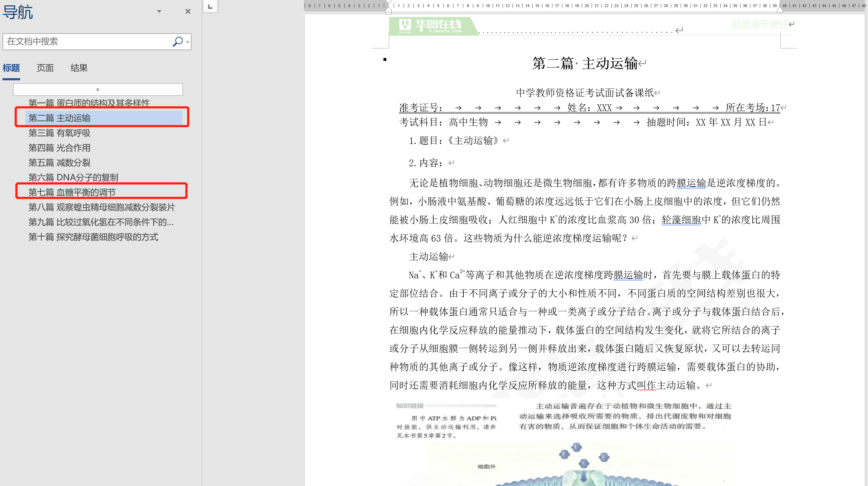Switch to the 页面 tab
The width and height of the screenshot is (868, 486).
45,68
